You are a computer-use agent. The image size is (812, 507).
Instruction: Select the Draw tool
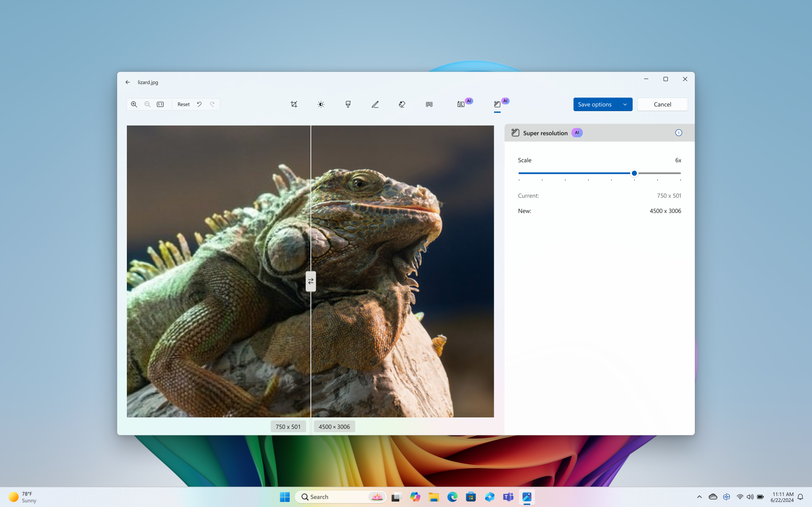[x=375, y=104]
